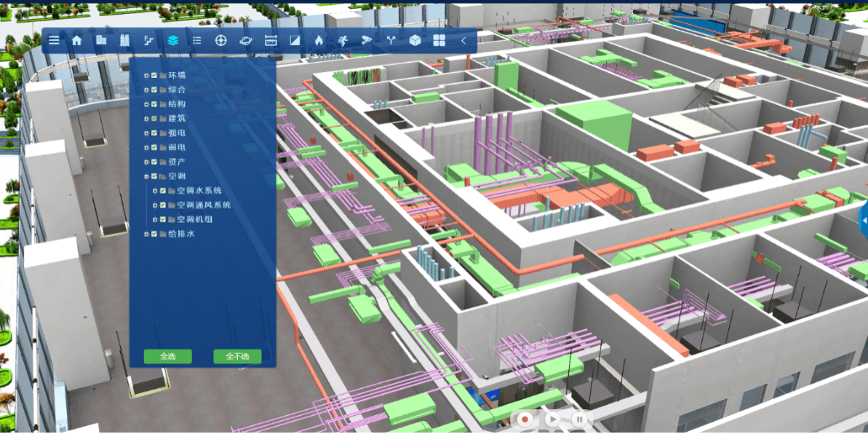This screenshot has width=868, height=434.
Task: Expand the 资产 tree node
Action: click(147, 162)
